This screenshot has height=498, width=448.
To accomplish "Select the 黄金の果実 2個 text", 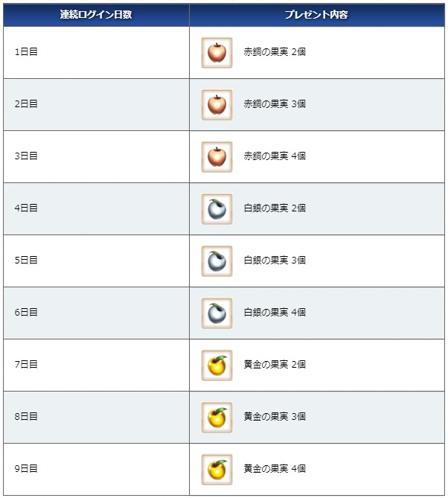I will pos(275,364).
